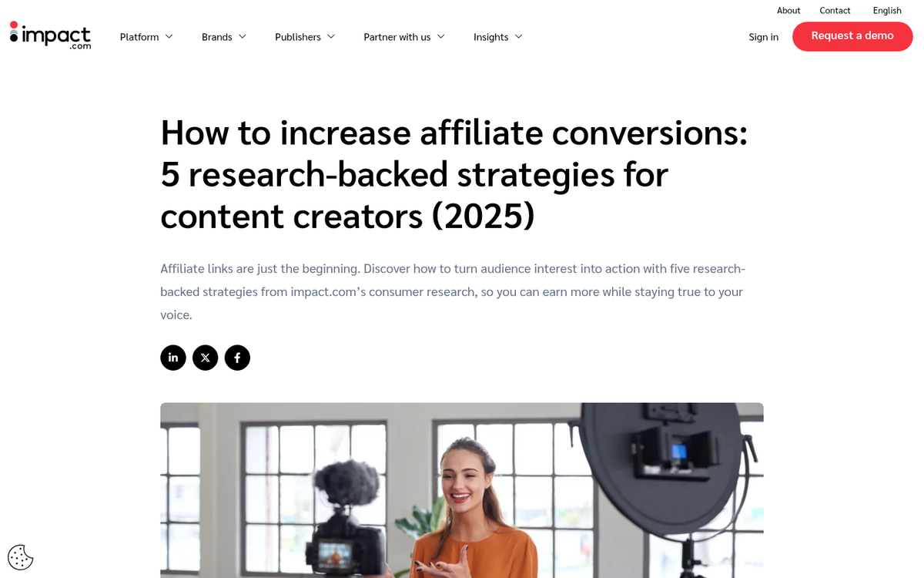Click the chevron arrow beside Platform

click(x=169, y=36)
